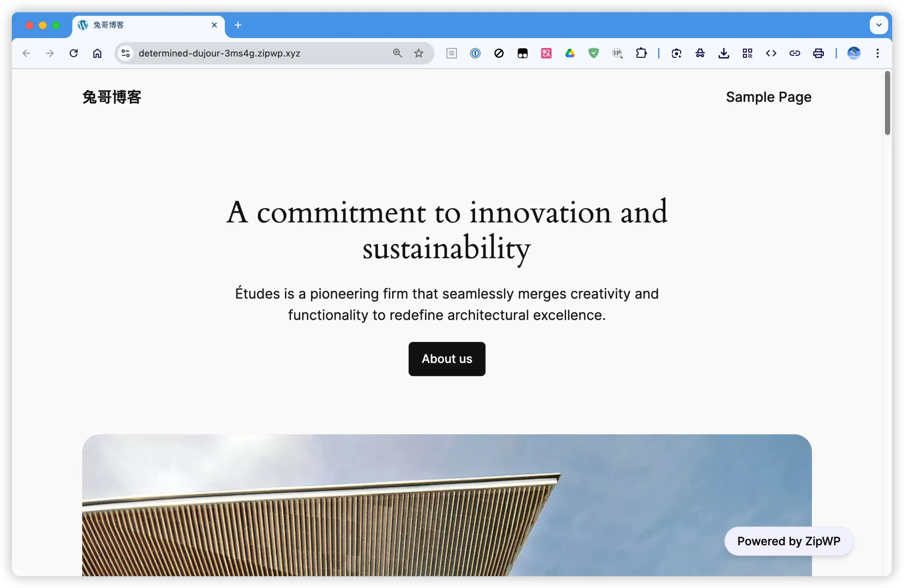Image resolution: width=904 pixels, height=588 pixels.
Task: Open the Chrome three-dot menu
Action: (878, 53)
